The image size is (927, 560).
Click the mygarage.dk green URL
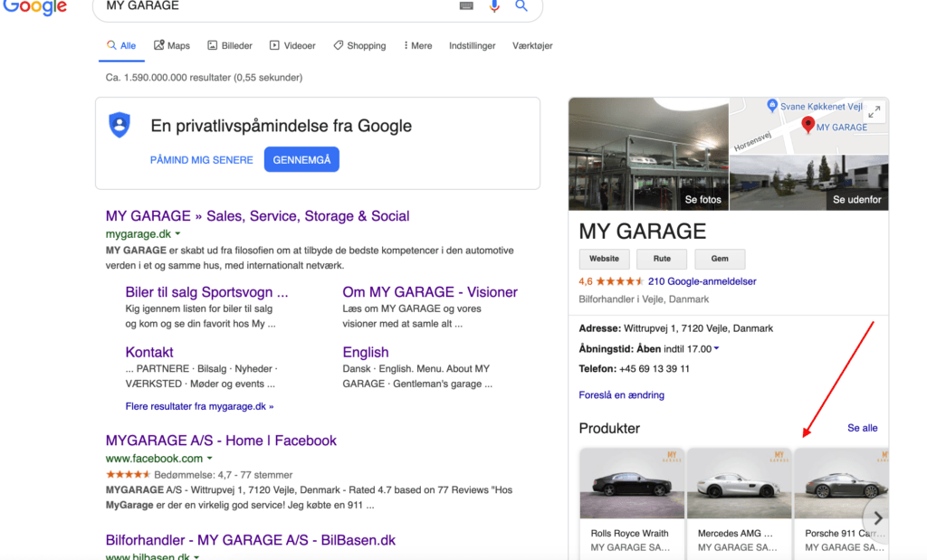tap(139, 234)
